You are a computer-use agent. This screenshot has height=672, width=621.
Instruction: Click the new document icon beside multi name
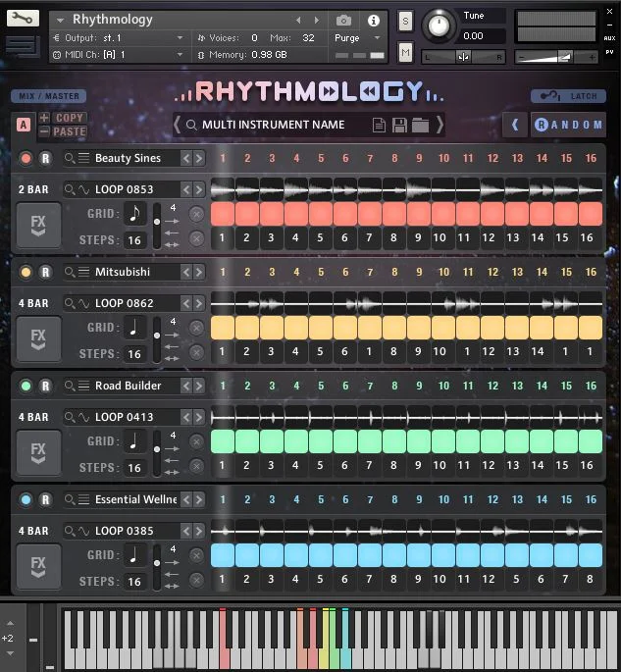(x=379, y=126)
